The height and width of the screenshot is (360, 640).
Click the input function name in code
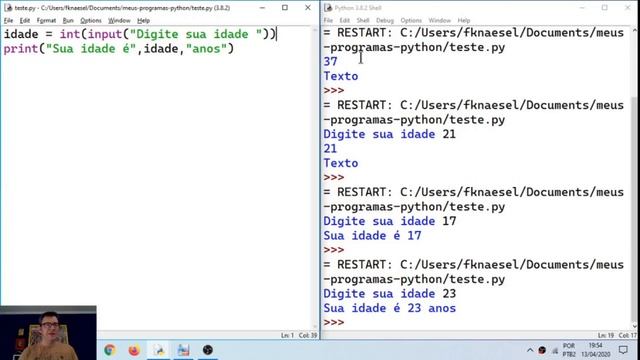pos(105,34)
